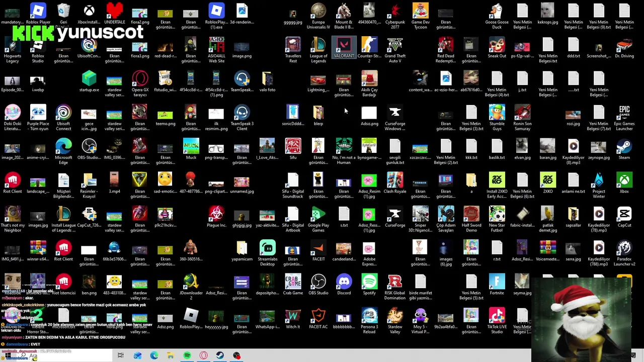The width and height of the screenshot is (644, 362).
Task: Select the Adobe Express icon
Action: (x=369, y=253)
